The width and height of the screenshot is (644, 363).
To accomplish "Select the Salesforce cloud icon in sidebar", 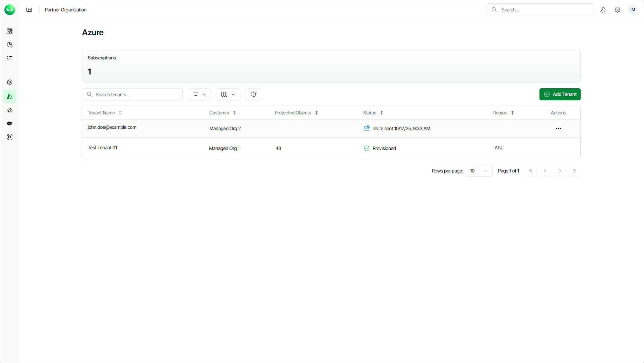I will [10, 123].
